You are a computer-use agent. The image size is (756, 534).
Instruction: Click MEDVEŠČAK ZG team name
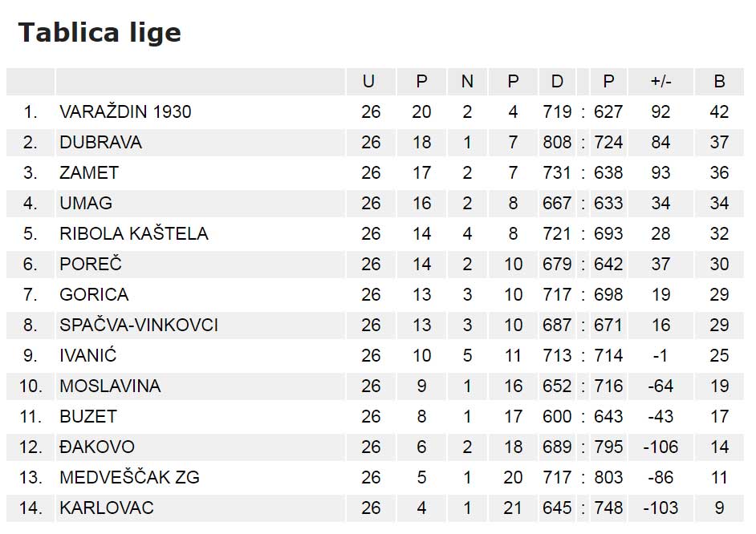click(129, 477)
